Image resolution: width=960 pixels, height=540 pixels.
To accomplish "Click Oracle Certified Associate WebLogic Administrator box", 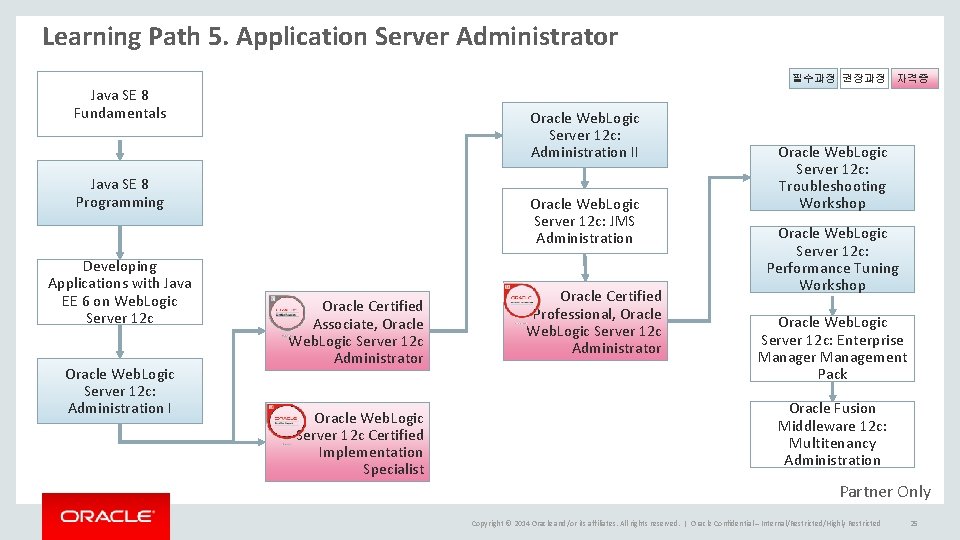I will coord(347,331).
